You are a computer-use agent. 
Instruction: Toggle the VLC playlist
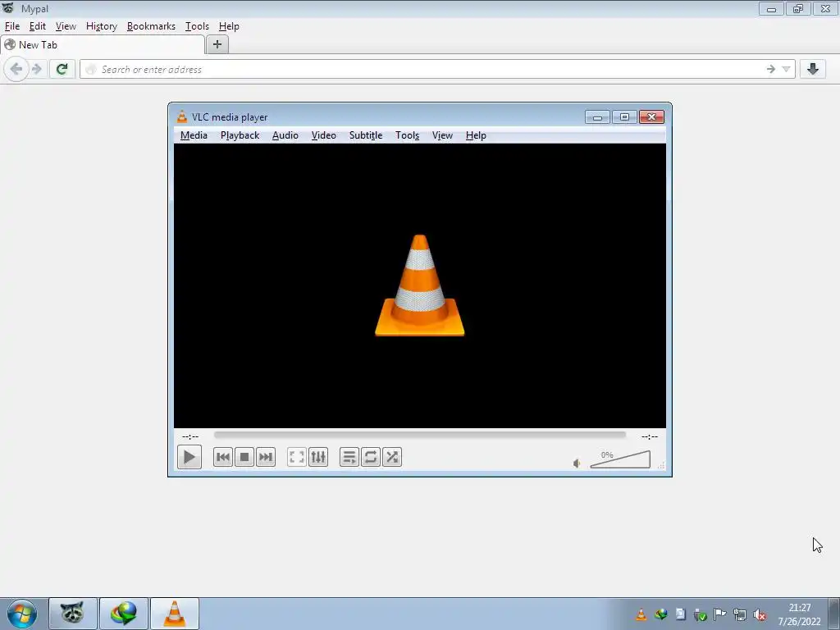point(349,457)
